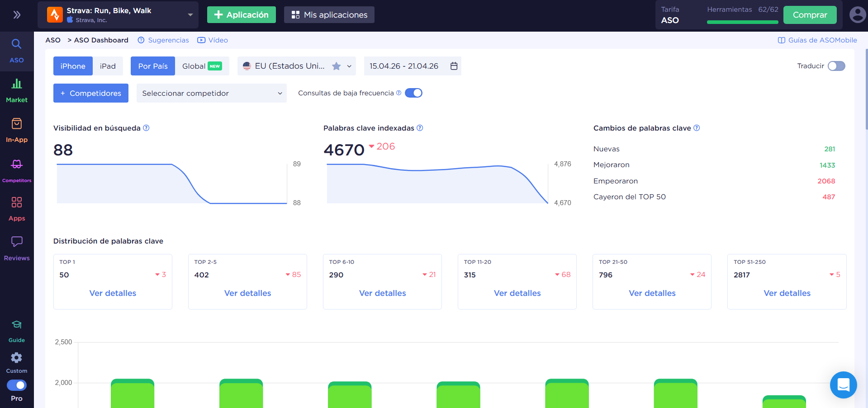Open the In-App sidebar icon
The image size is (868, 408).
(x=17, y=130)
